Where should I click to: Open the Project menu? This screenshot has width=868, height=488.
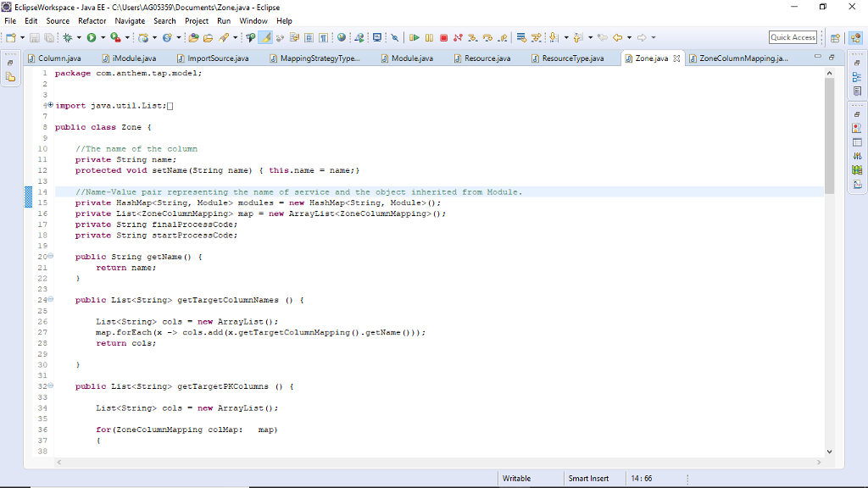coord(197,21)
